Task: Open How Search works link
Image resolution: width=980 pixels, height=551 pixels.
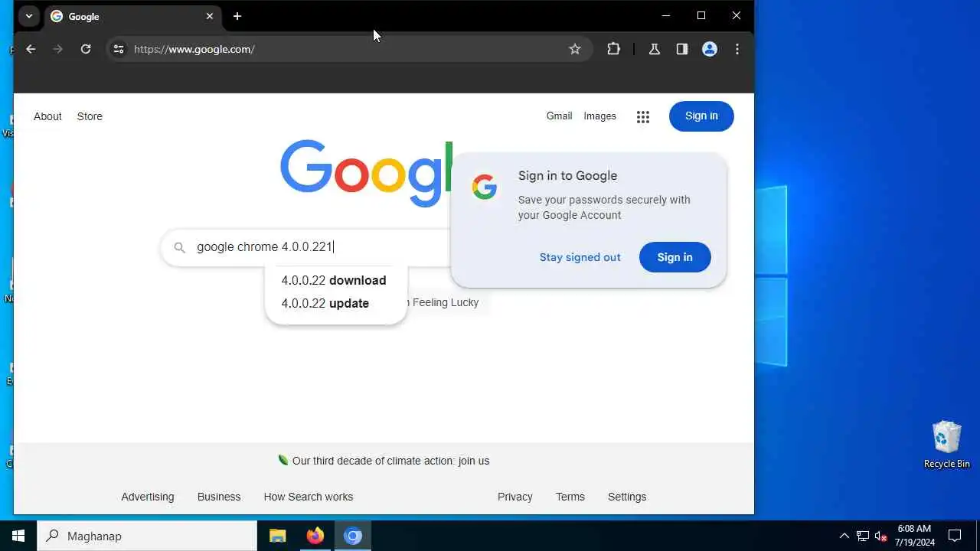Action: pos(309,497)
